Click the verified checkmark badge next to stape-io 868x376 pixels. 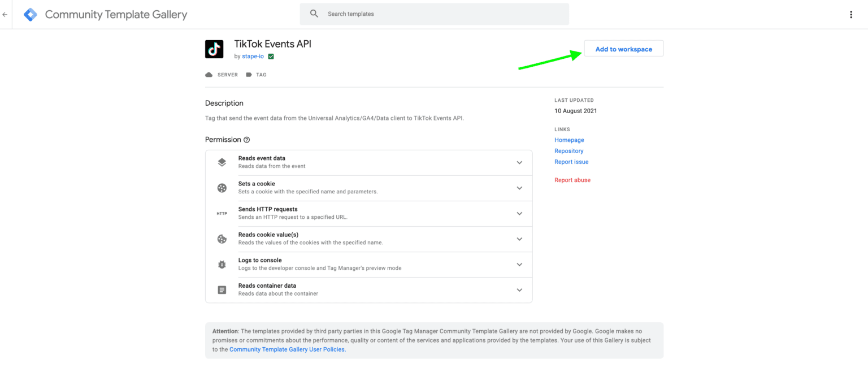(x=271, y=57)
